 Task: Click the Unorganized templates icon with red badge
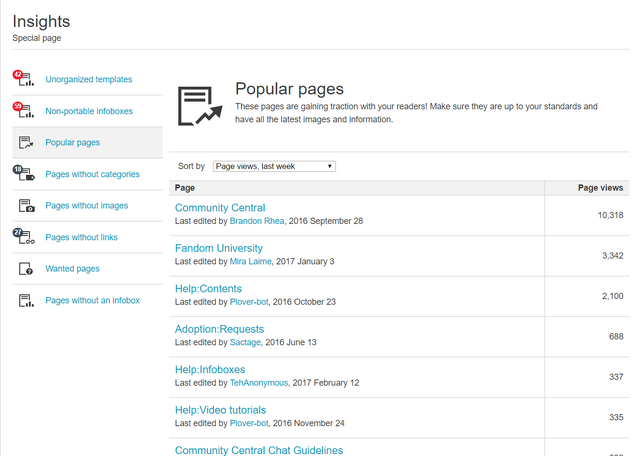(x=24, y=78)
